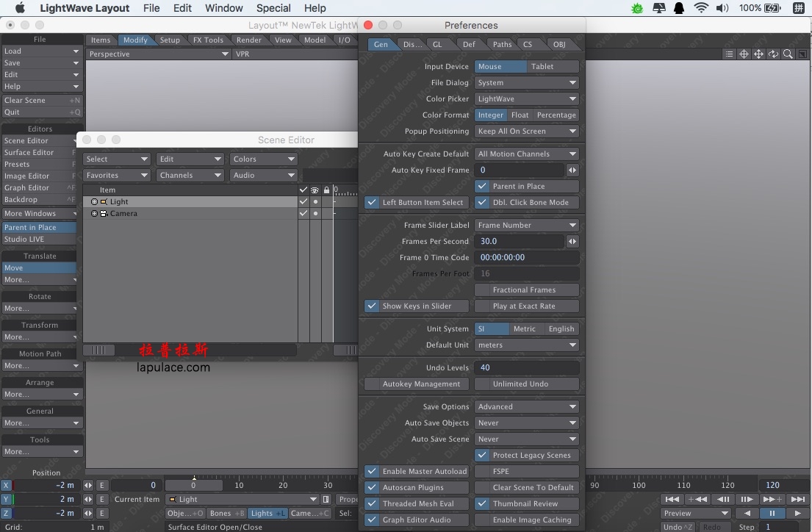Screen dimensions: 812x532
Task: Click the viewport rotate icon
Action: coord(773,54)
